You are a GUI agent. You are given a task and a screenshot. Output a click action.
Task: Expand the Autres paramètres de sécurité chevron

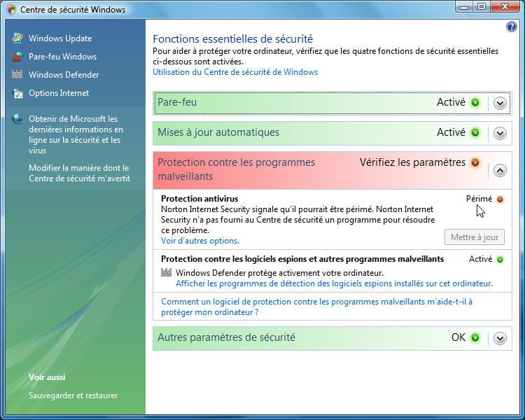tap(500, 338)
